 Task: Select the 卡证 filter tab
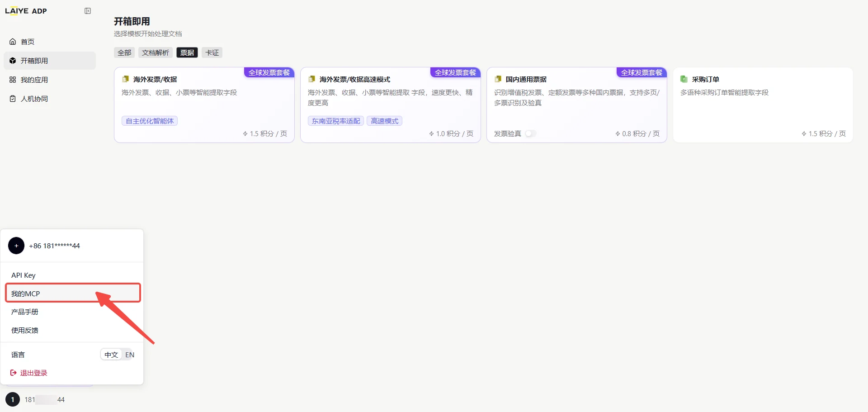pos(212,52)
